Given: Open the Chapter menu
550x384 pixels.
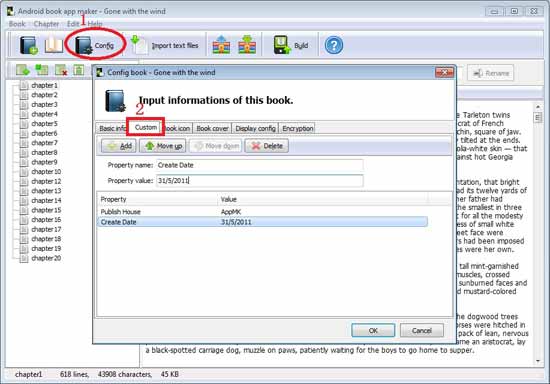Looking at the screenshot, I should (x=46, y=24).
